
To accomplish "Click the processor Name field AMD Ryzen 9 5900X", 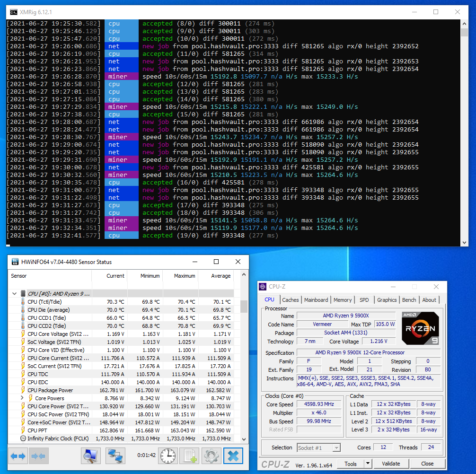I will pos(346,316).
